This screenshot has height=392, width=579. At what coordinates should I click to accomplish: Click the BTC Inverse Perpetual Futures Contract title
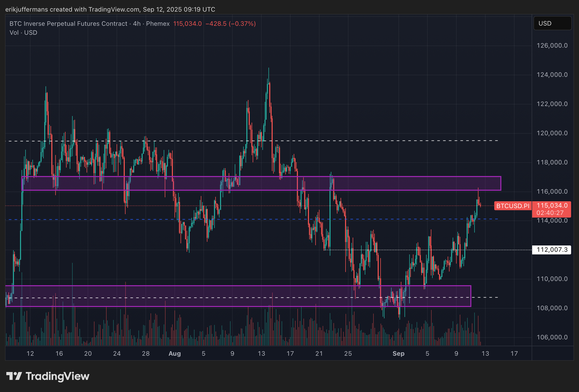click(68, 24)
